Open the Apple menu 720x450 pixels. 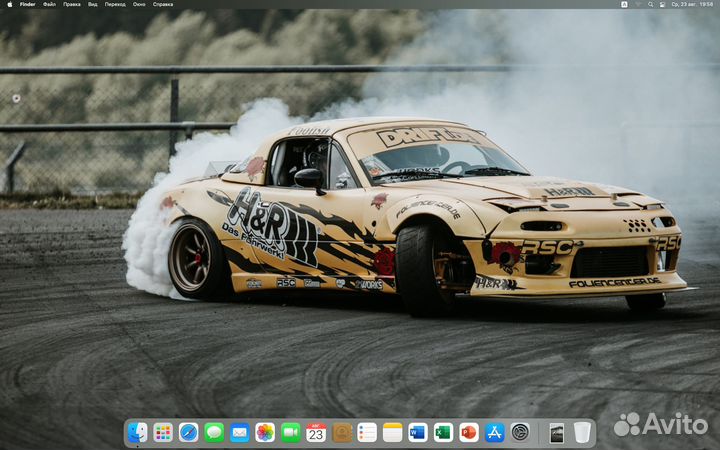10,4
